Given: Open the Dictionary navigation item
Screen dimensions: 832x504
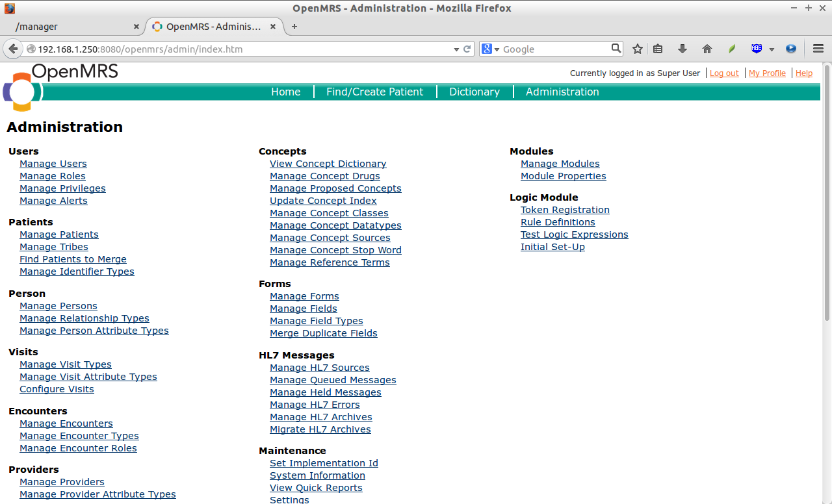Looking at the screenshot, I should point(474,92).
